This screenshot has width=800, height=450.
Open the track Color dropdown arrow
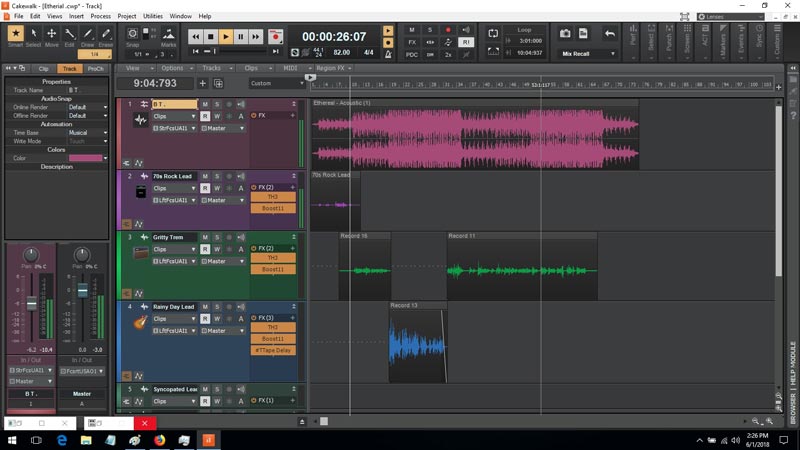106,158
